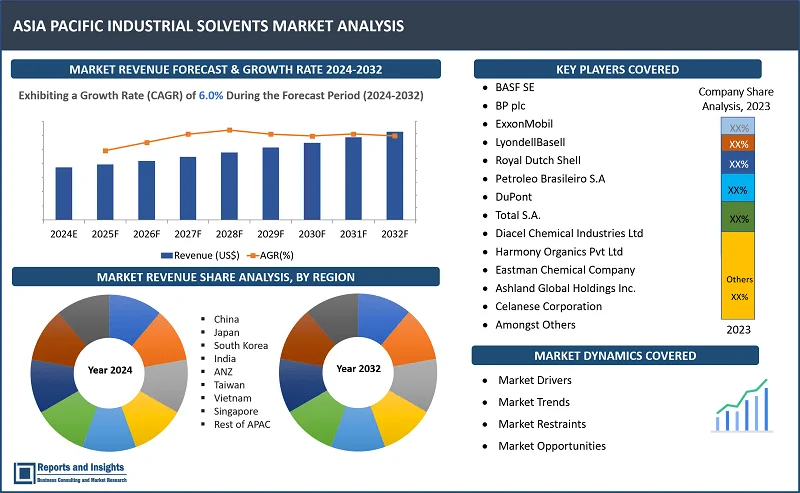Click the orange-brown segment of company share bar

[x=738, y=143]
